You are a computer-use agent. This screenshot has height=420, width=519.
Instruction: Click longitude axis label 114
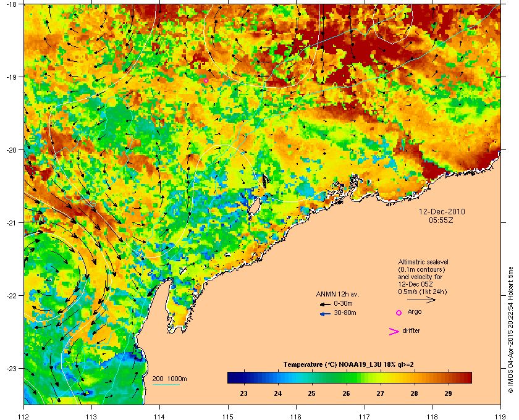pos(159,416)
